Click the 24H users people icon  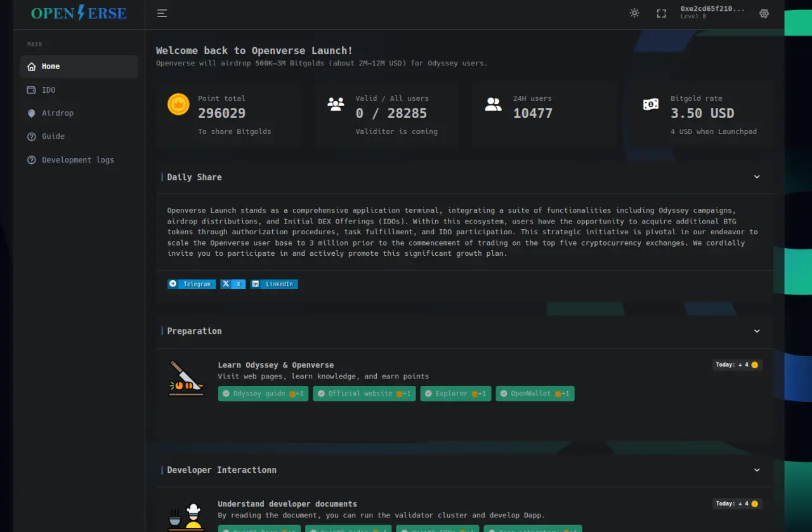coord(493,105)
